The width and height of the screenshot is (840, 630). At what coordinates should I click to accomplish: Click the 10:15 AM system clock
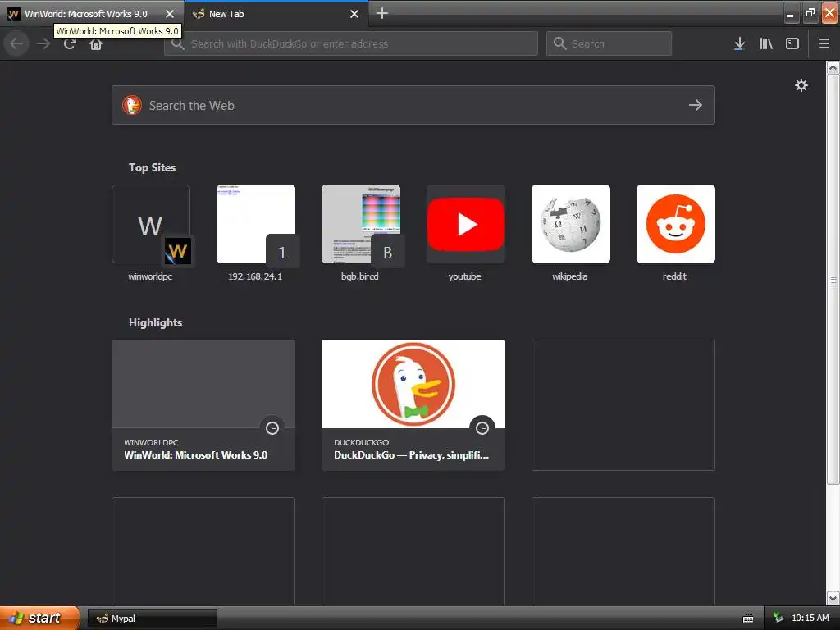[810, 619]
